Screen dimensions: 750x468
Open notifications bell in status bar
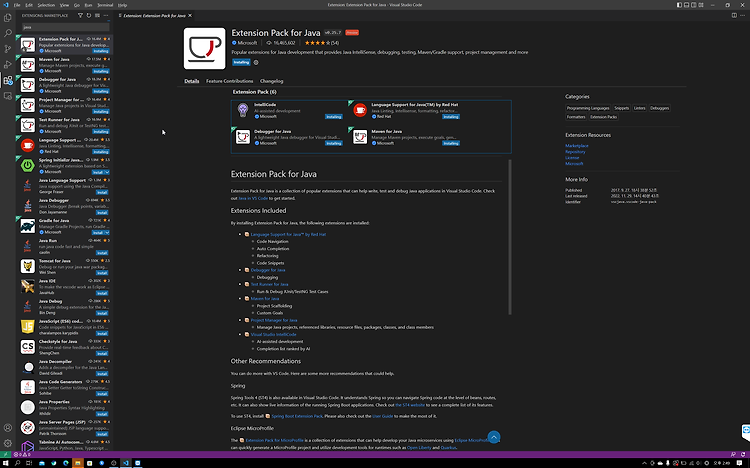[742, 455]
